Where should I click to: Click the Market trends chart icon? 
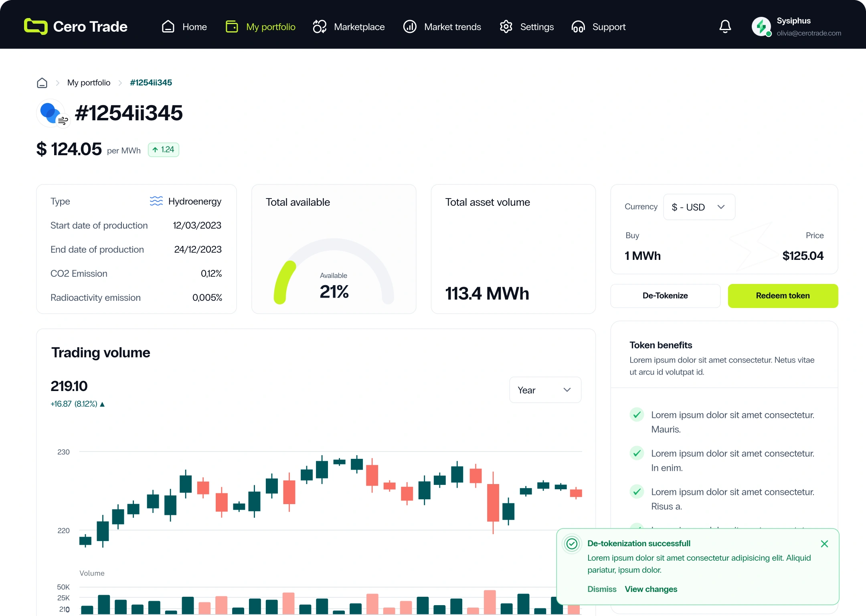pos(410,26)
